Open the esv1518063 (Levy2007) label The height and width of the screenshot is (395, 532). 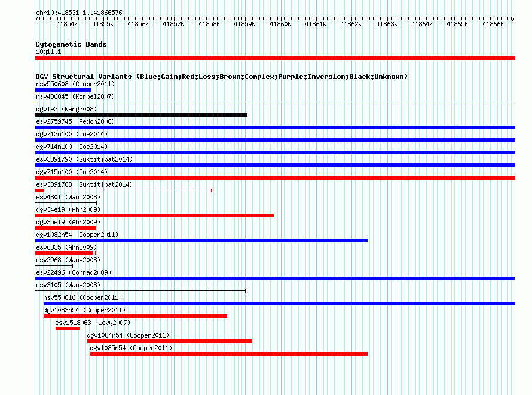pos(93,323)
